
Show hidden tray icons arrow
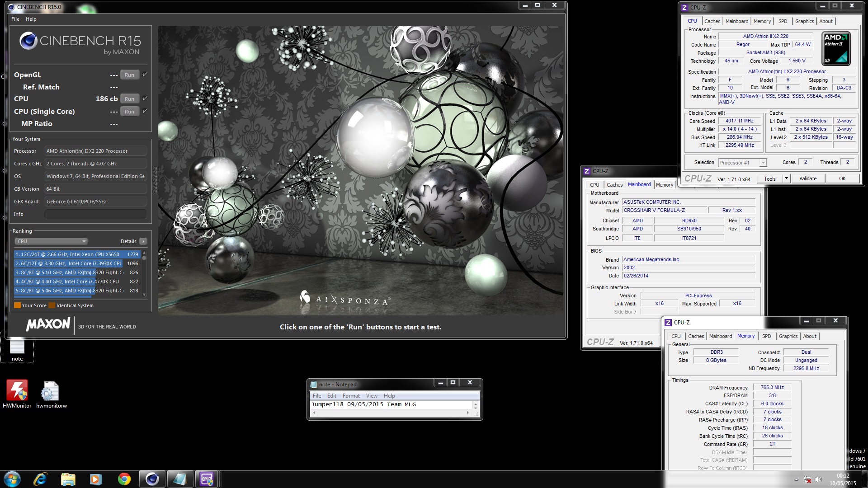(796, 479)
